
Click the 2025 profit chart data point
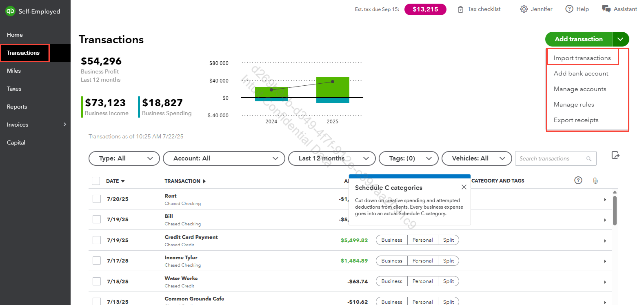(332, 82)
